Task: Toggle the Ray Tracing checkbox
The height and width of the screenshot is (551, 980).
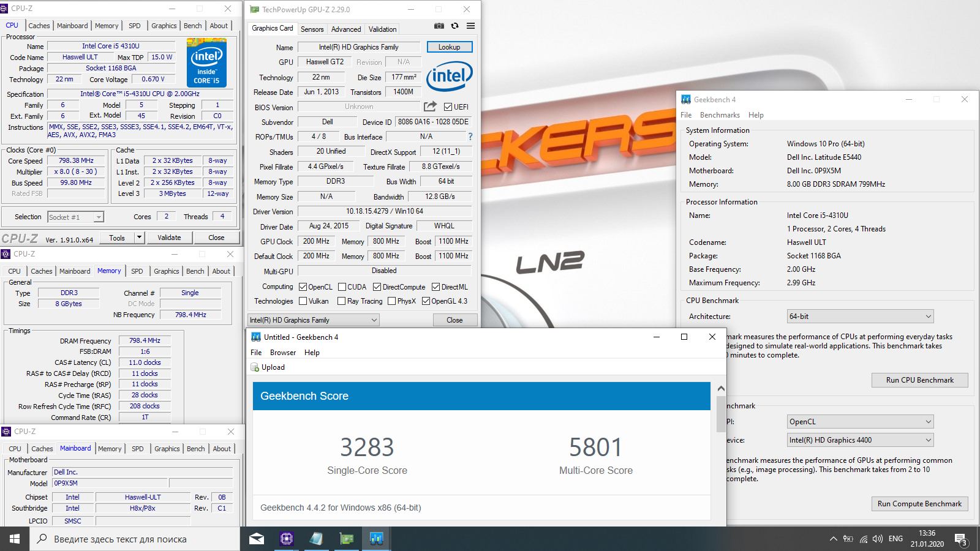Action: (342, 301)
